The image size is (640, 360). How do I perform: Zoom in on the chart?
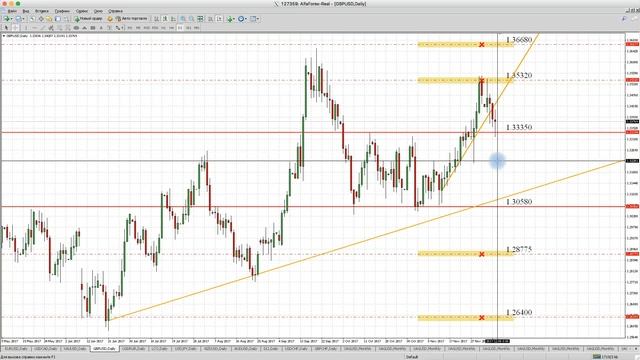point(183,19)
